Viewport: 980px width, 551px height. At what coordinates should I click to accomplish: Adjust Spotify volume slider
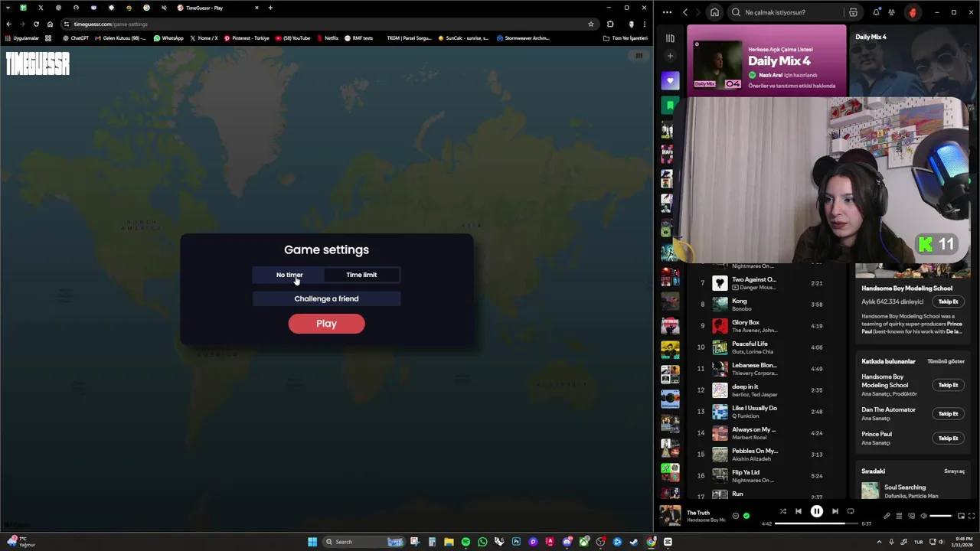(x=940, y=516)
